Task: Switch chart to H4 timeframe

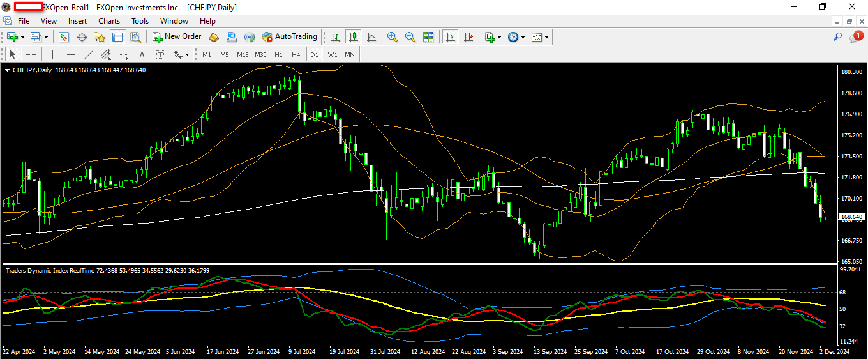Action: pyautogui.click(x=296, y=54)
